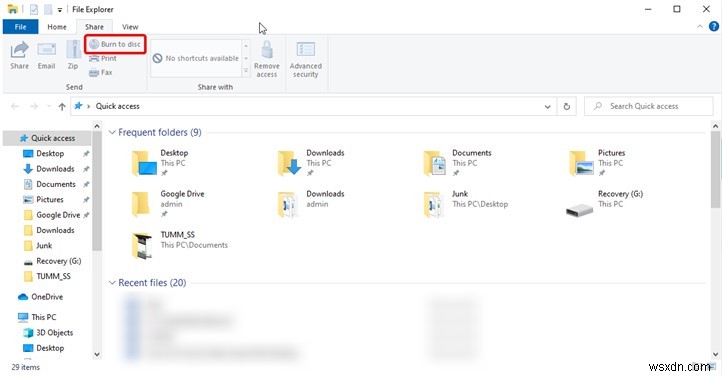Select the Downloads This PC folder icon
Screen dimensions: 722x377
pyautogui.click(x=290, y=163)
